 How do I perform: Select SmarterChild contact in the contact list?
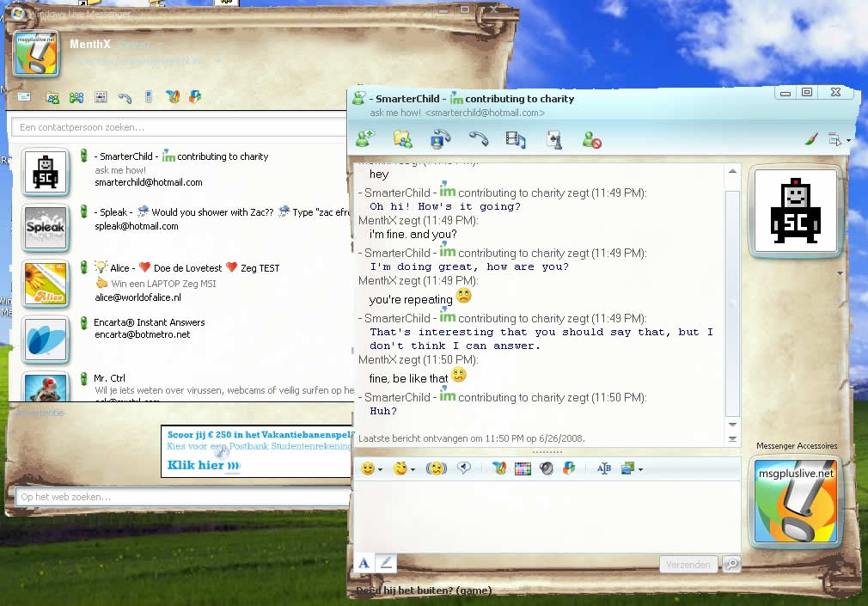tap(183, 169)
